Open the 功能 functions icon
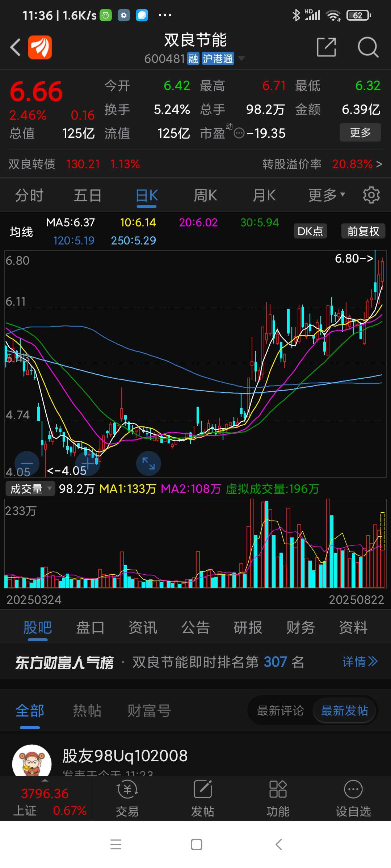Viewport: 391px width, 868px height. coord(278,799)
